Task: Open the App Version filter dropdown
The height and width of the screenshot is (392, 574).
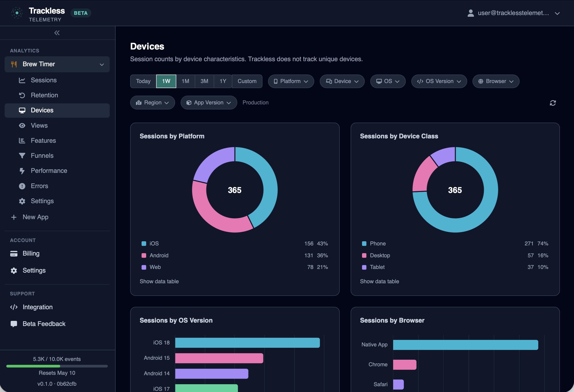Action: [x=209, y=103]
